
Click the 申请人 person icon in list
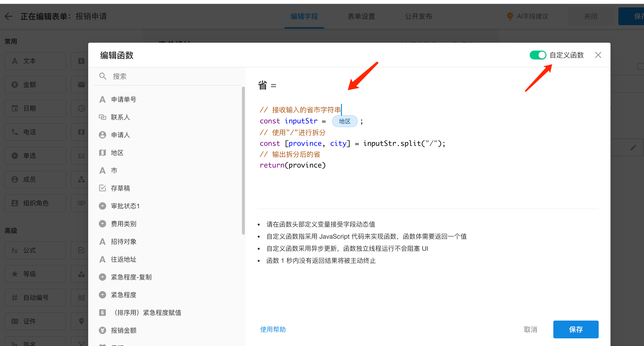102,135
